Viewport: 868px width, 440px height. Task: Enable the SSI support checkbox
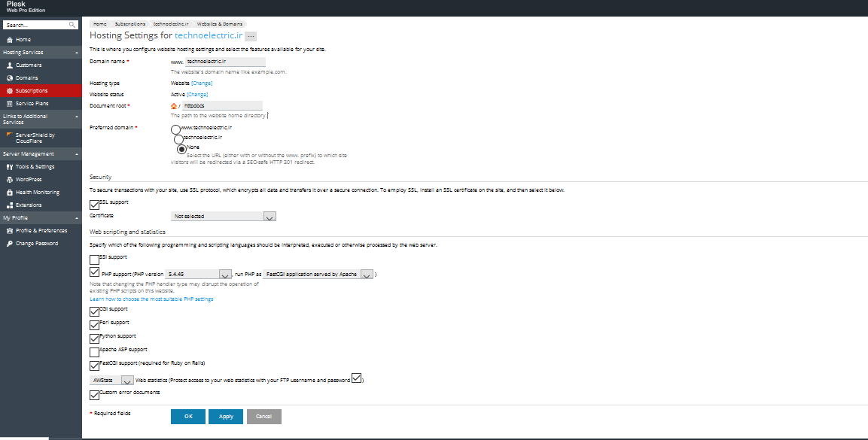pos(94,259)
